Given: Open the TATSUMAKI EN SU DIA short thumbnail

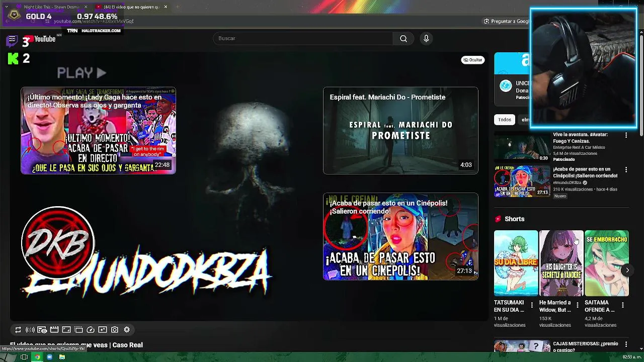Looking at the screenshot, I should 516,263.
